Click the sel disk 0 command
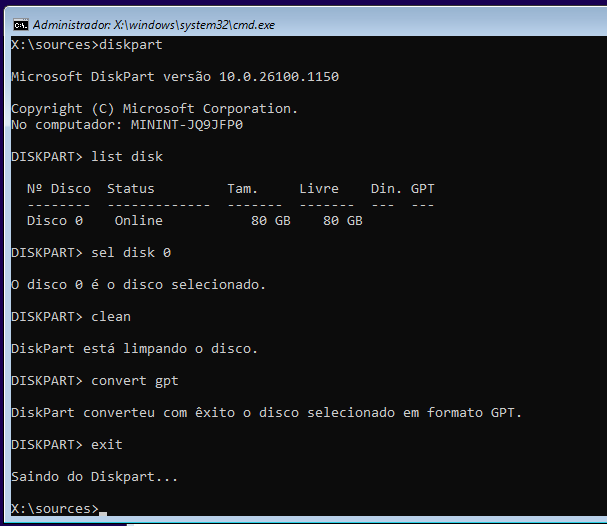This screenshot has height=526, width=607. pos(131,253)
